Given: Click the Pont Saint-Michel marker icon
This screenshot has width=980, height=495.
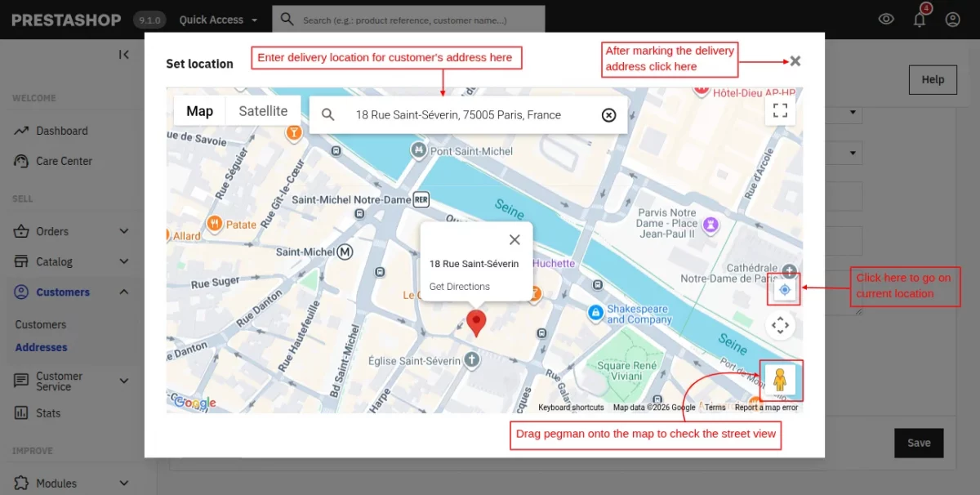Looking at the screenshot, I should (419, 150).
